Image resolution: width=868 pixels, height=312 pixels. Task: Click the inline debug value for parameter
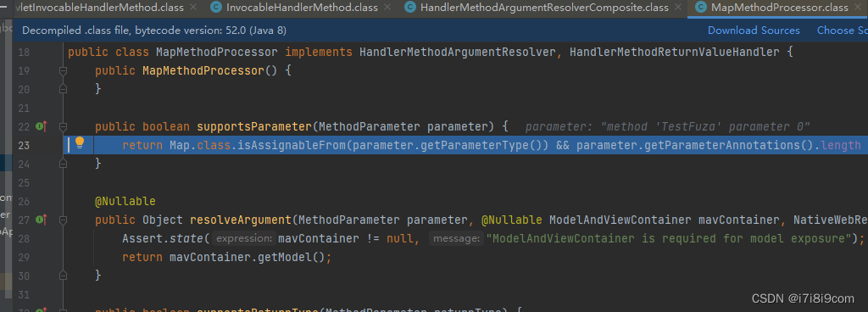tap(668, 126)
